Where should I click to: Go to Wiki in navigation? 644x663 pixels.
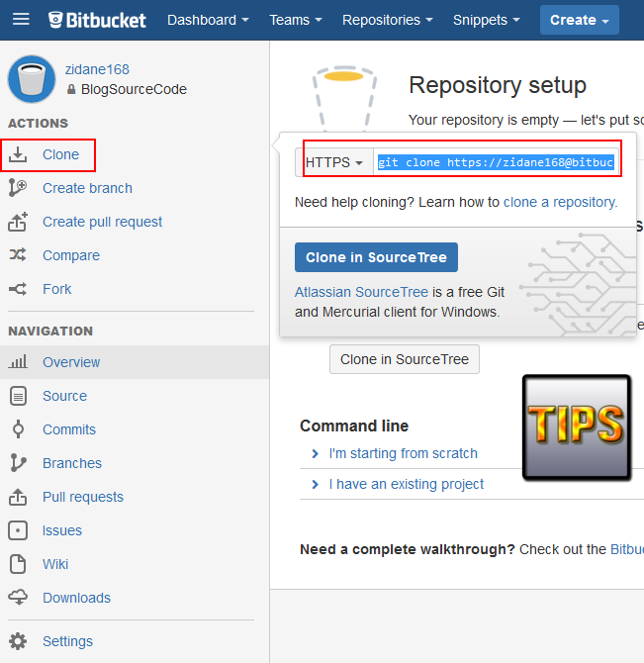point(55,564)
